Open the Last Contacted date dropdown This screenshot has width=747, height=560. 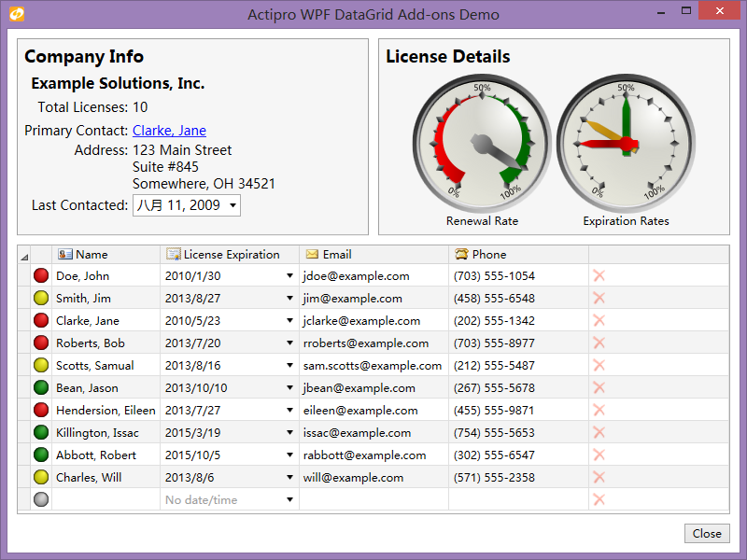(233, 205)
